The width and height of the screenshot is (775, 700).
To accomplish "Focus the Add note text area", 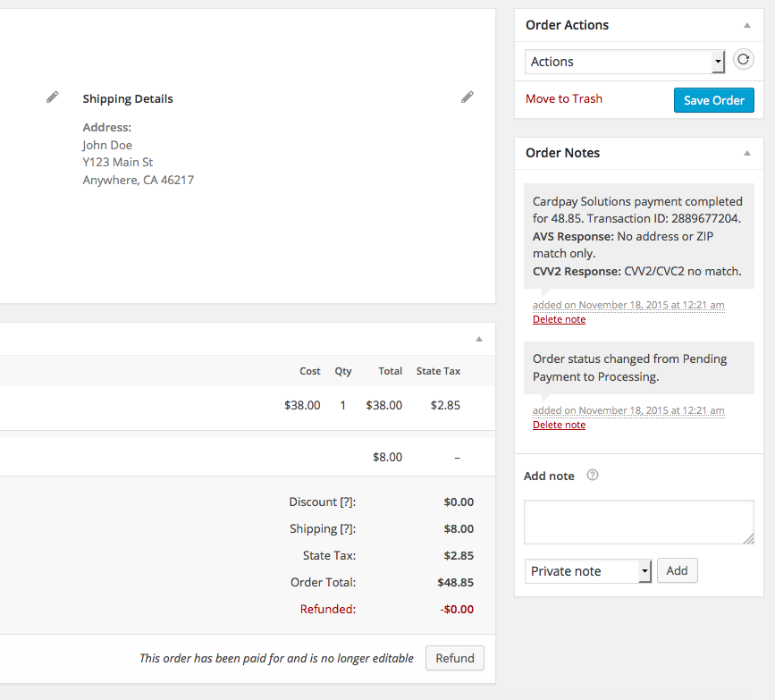I will pyautogui.click(x=639, y=522).
